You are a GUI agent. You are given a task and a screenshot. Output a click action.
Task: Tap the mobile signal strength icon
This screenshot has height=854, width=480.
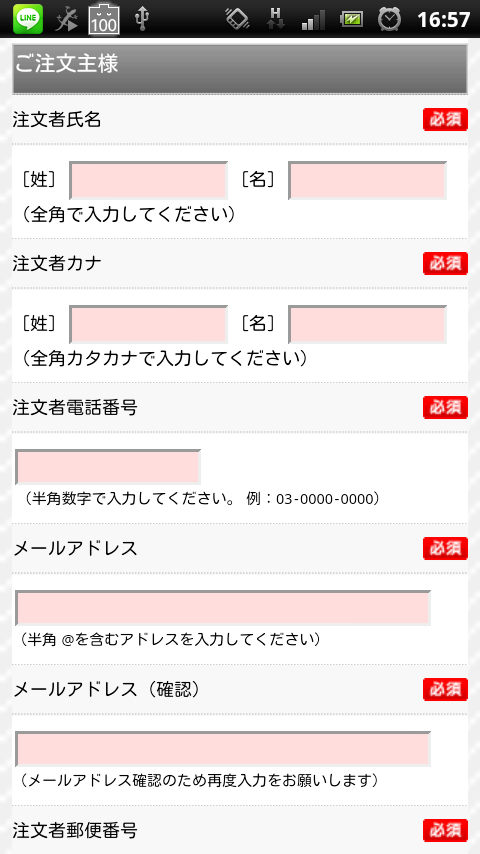click(313, 20)
